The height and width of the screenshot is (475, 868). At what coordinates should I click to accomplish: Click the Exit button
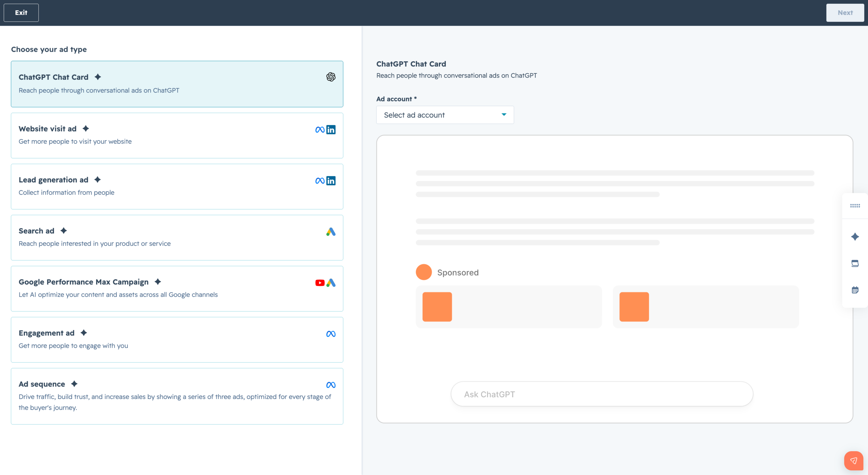21,13
